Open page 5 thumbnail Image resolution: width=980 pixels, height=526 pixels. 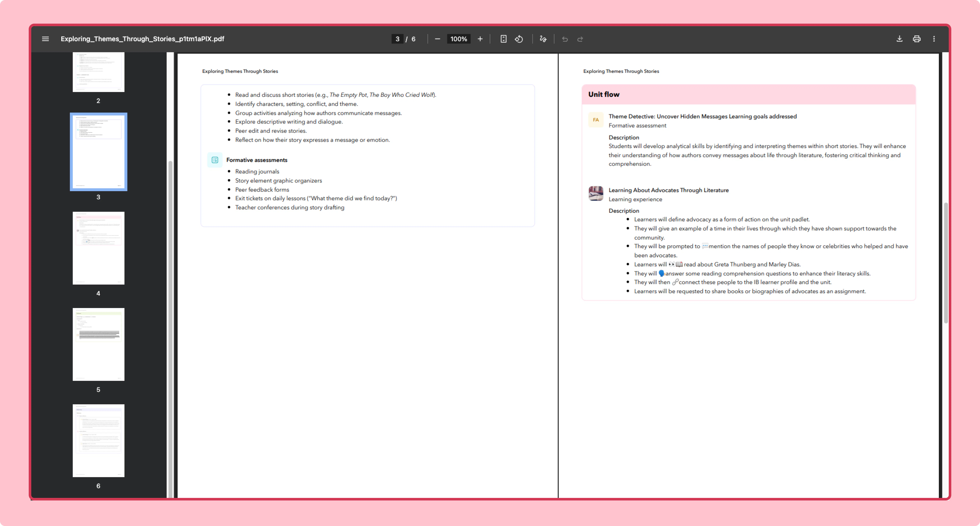(x=99, y=344)
